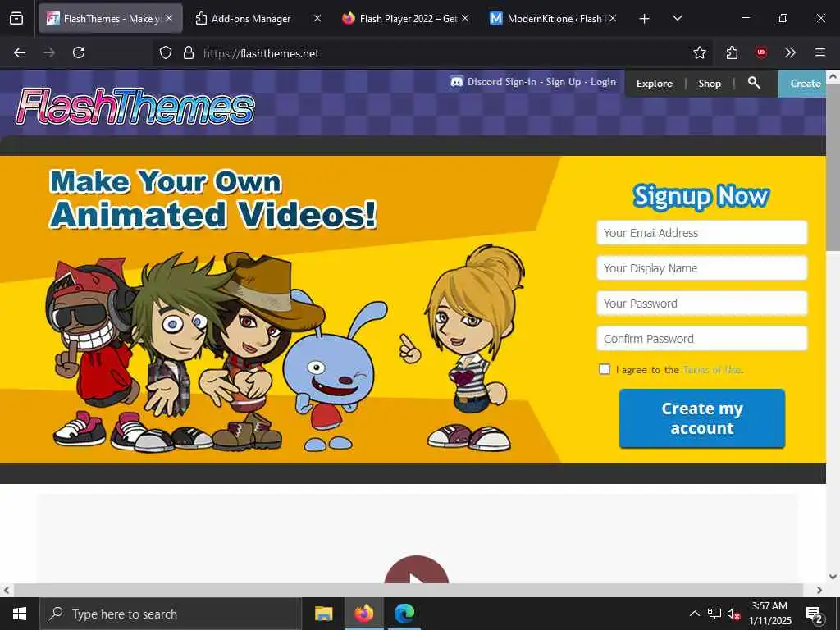Screen dimensions: 840x630
Task: Open the Explore menu
Action: tap(654, 84)
